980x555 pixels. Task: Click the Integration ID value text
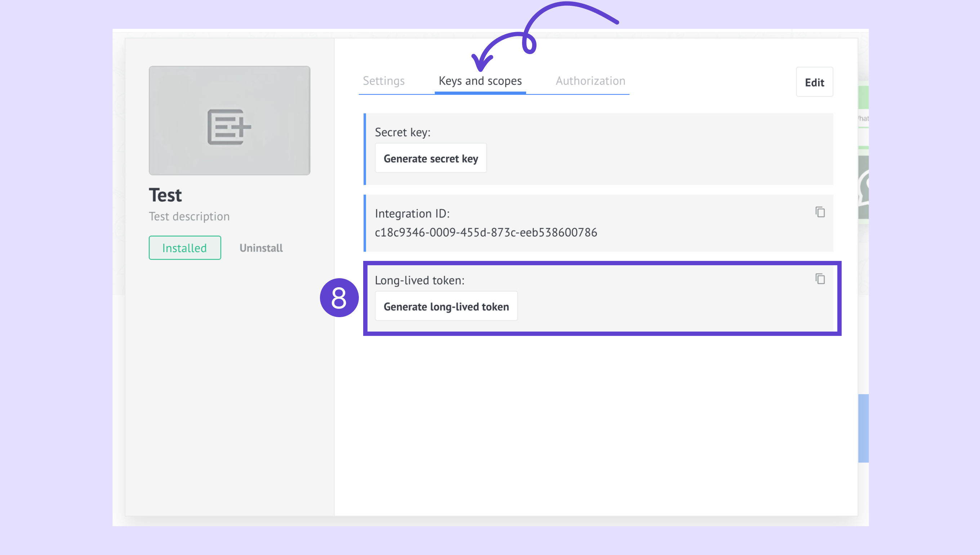pyautogui.click(x=486, y=232)
